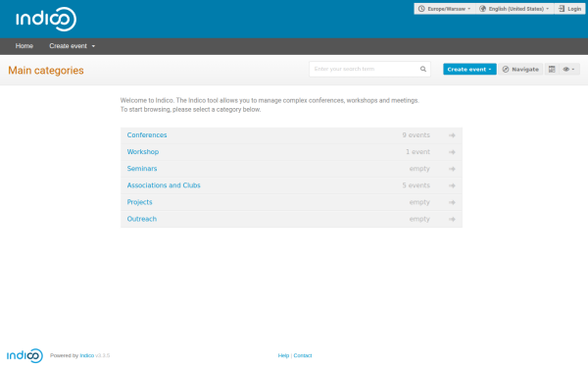588x368 pixels.
Task: Click the Contact link in footer
Action: point(303,355)
